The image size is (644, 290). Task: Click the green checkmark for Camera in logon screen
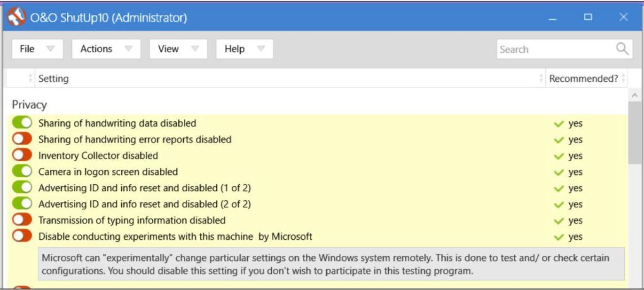point(558,172)
